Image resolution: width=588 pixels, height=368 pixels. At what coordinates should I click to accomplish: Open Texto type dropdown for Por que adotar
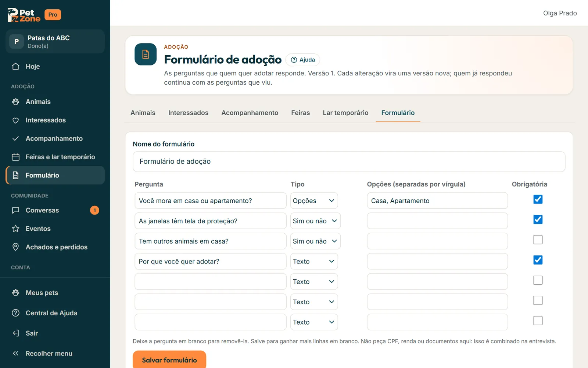314,262
